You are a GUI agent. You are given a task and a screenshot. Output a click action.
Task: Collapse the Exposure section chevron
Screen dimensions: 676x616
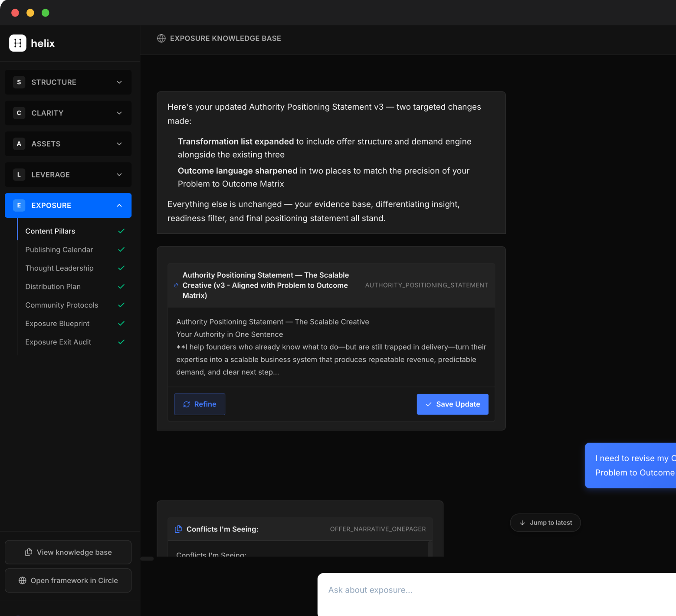(x=119, y=205)
